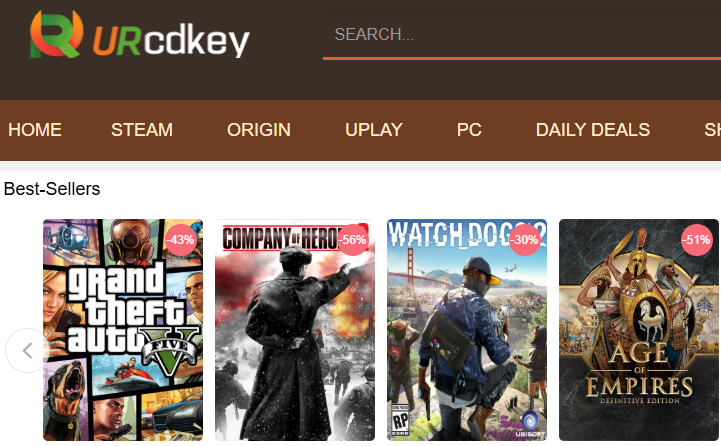Click the -51% discount badge

(x=697, y=240)
